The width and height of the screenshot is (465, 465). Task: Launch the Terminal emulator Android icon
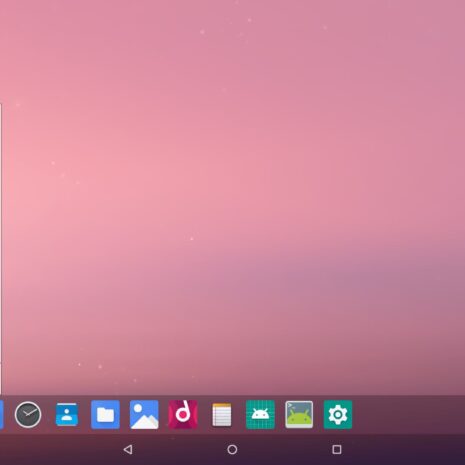299,414
